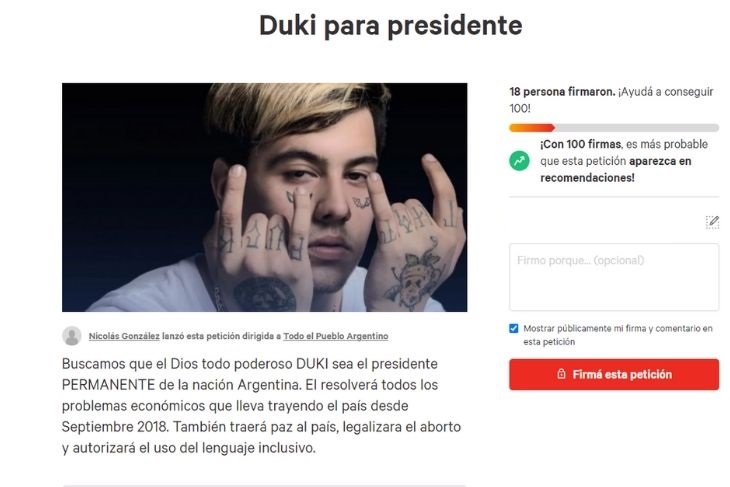The width and height of the screenshot is (730, 487).
Task: Open Todo el Pueblo Argentino link
Action: click(336, 336)
